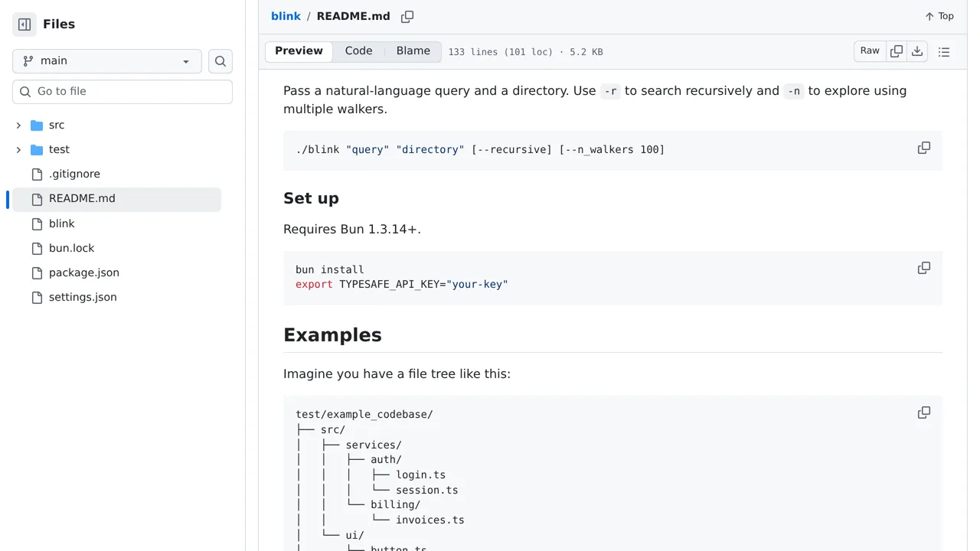This screenshot has height=551, width=980.
Task: Click the Set up heading
Action: click(x=311, y=198)
